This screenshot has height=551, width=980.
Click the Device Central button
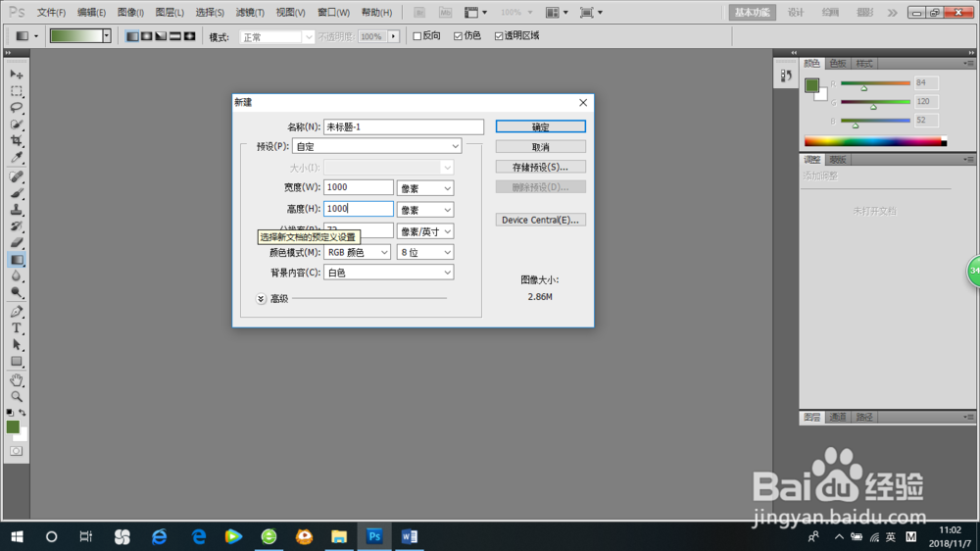(x=541, y=221)
